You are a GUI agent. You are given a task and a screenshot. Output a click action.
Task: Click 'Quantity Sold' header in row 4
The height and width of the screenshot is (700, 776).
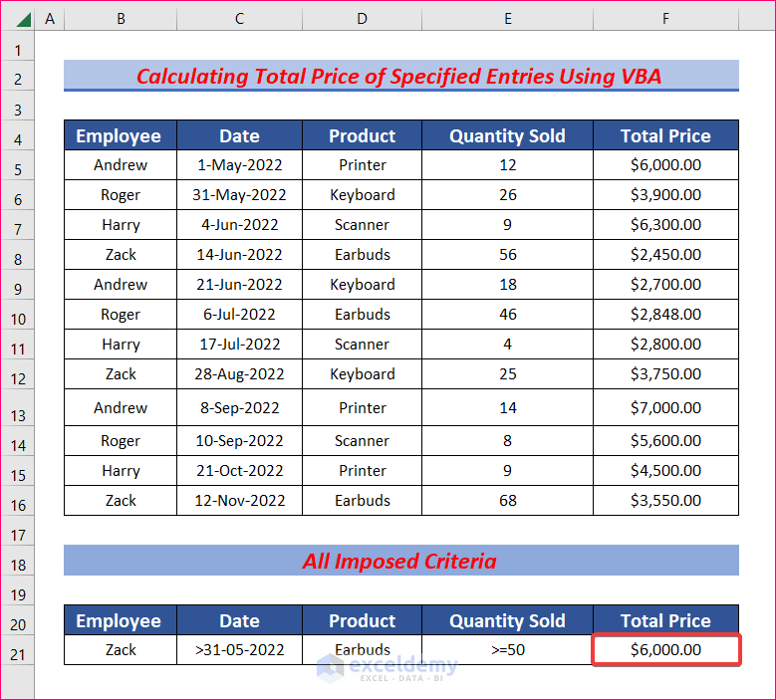(507, 135)
